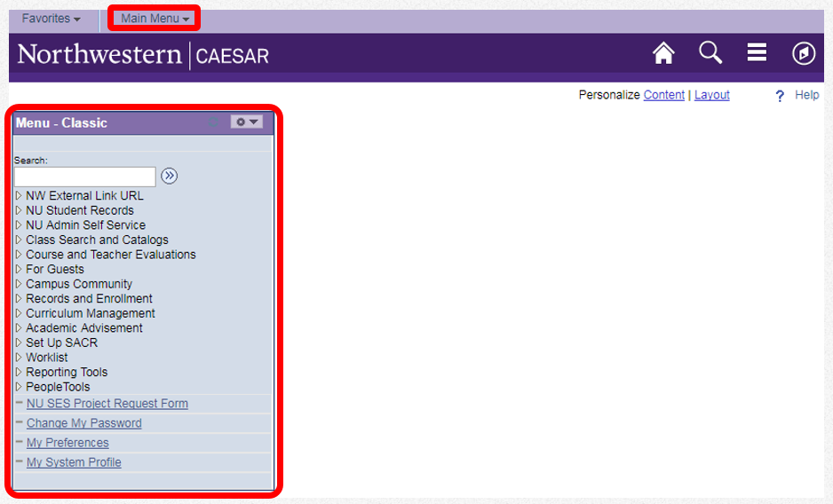Open the Academic Advisement folder label
The image size is (833, 504).
tap(84, 328)
